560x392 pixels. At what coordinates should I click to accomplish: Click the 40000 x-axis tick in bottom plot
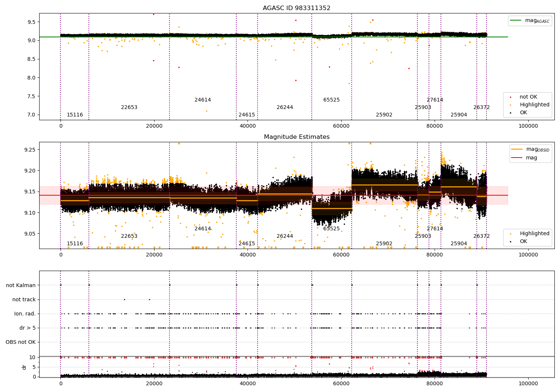[x=248, y=383]
